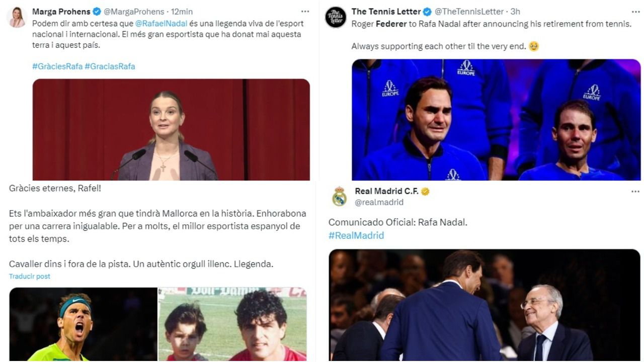
Task: Open the shouting Nadal headband photo
Action: (83, 324)
